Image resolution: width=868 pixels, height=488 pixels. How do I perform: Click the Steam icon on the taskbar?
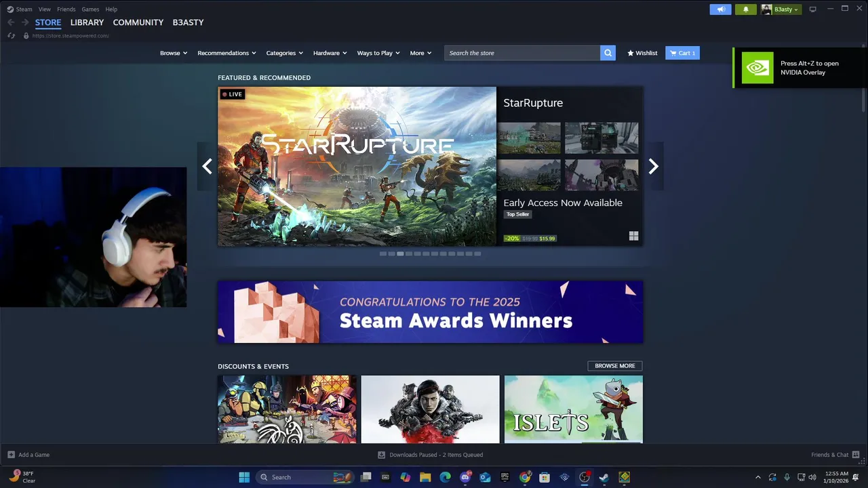(604, 477)
